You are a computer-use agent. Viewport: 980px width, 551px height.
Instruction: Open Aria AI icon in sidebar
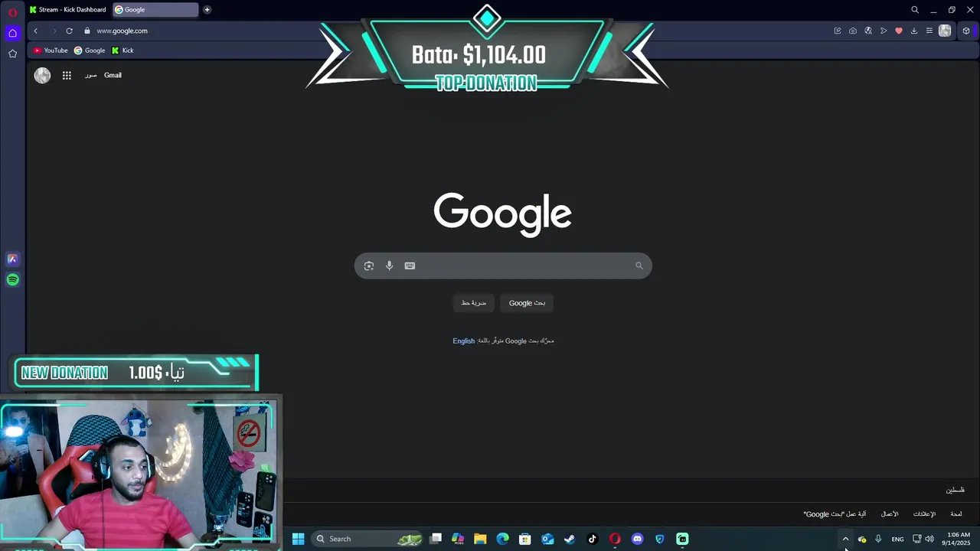pyautogui.click(x=12, y=259)
